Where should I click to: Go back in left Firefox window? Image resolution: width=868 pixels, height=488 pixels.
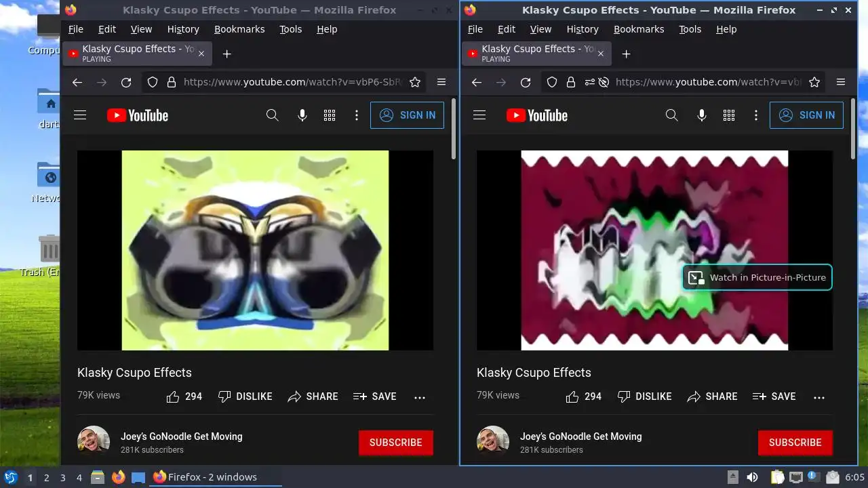click(x=77, y=82)
